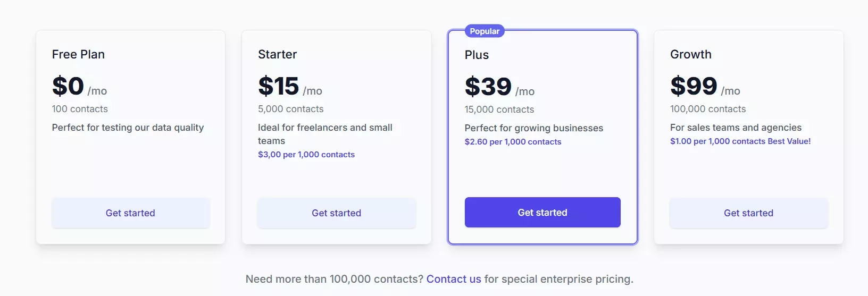The image size is (868, 296).
Task: Click the 100,000 contacts label in Growth
Action: point(708,109)
